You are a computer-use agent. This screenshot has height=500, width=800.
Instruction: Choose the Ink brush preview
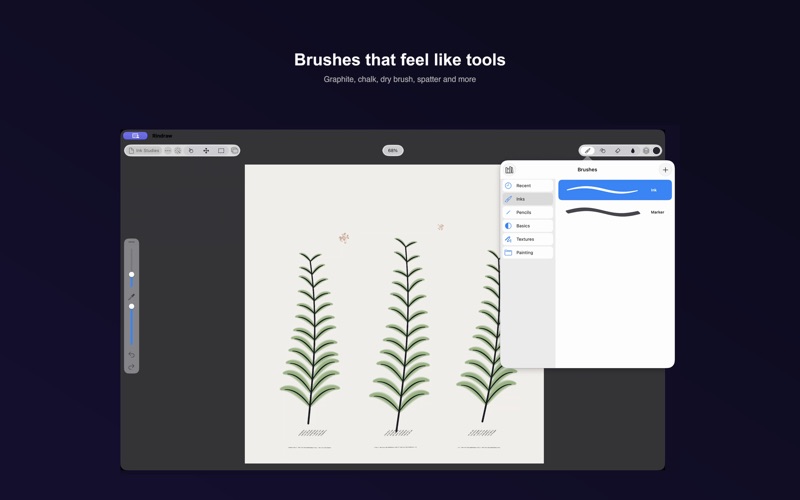click(615, 190)
